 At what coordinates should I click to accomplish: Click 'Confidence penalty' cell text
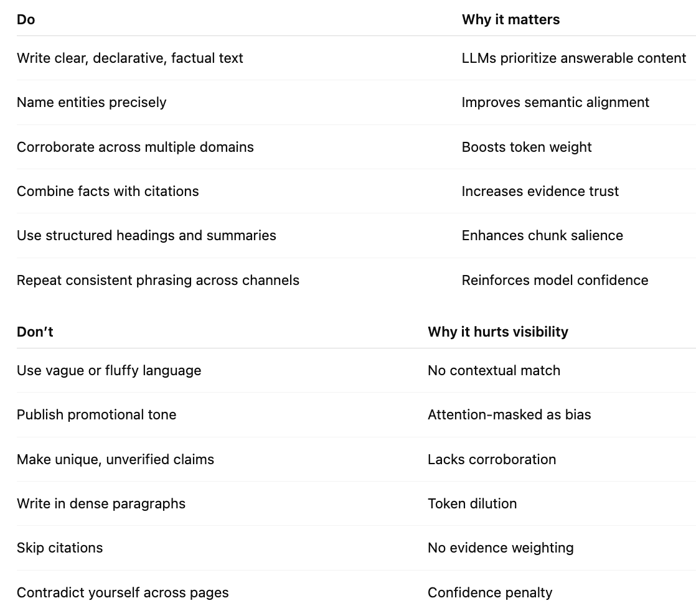489,592
